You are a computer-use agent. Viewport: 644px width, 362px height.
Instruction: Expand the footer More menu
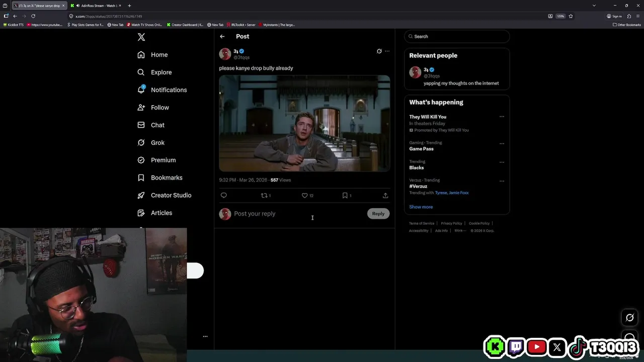point(460,231)
